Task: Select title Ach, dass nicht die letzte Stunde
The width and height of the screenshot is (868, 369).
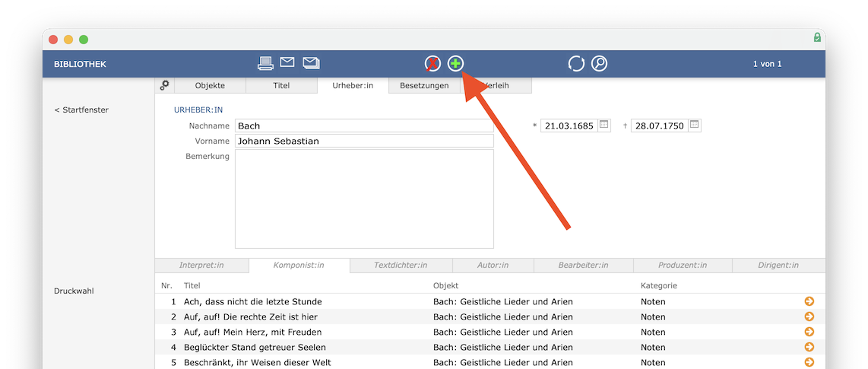Action: click(253, 302)
